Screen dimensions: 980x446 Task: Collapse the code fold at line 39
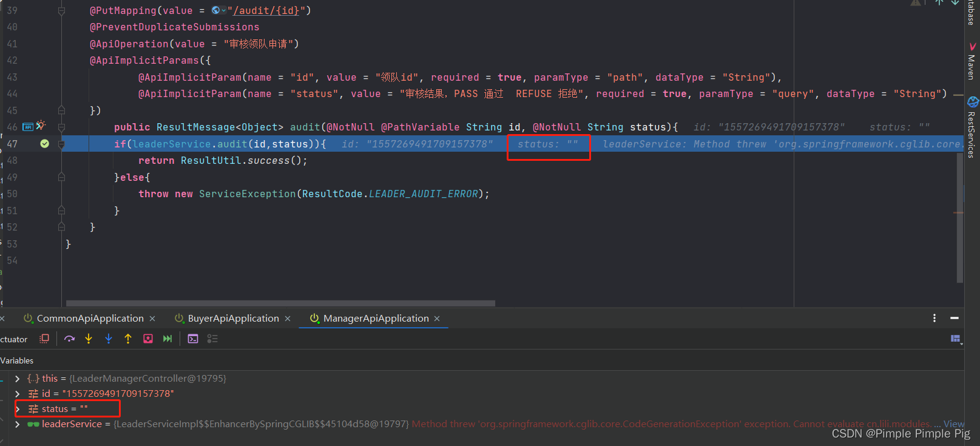tap(61, 11)
